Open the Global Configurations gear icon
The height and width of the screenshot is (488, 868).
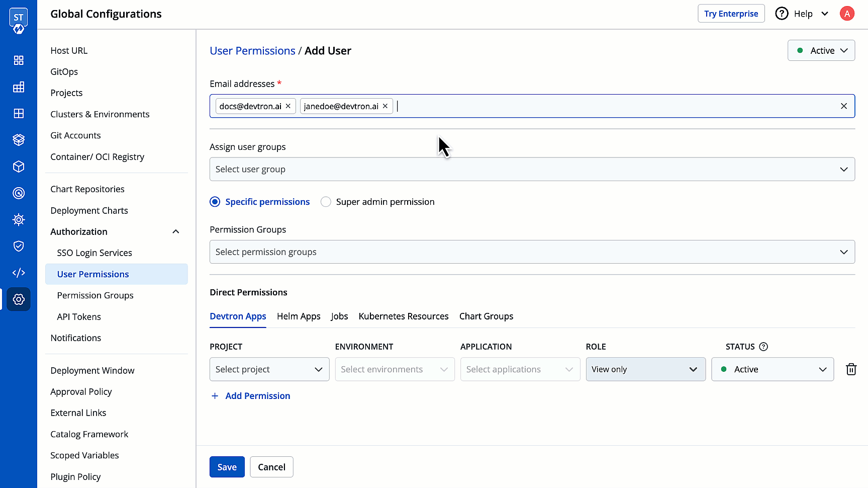coord(19,299)
